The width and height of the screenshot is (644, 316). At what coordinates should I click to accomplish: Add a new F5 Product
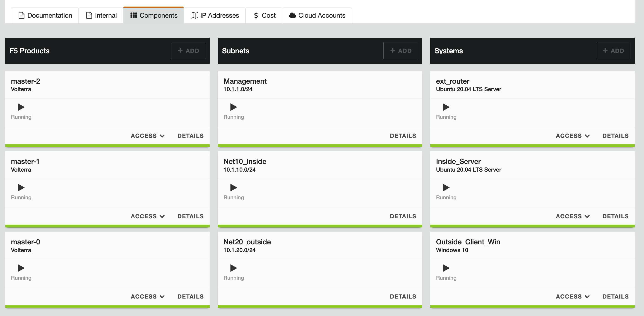(188, 51)
